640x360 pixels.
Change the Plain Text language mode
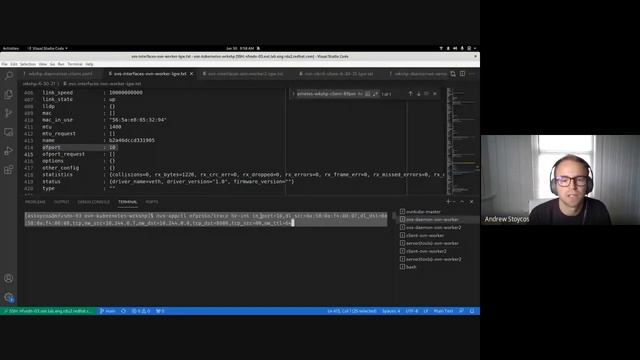click(x=443, y=311)
